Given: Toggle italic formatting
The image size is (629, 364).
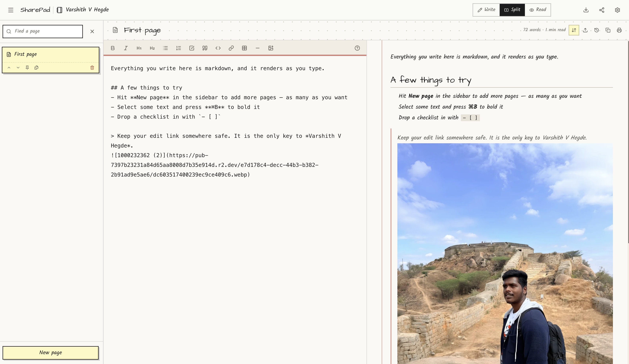Looking at the screenshot, I should [126, 48].
